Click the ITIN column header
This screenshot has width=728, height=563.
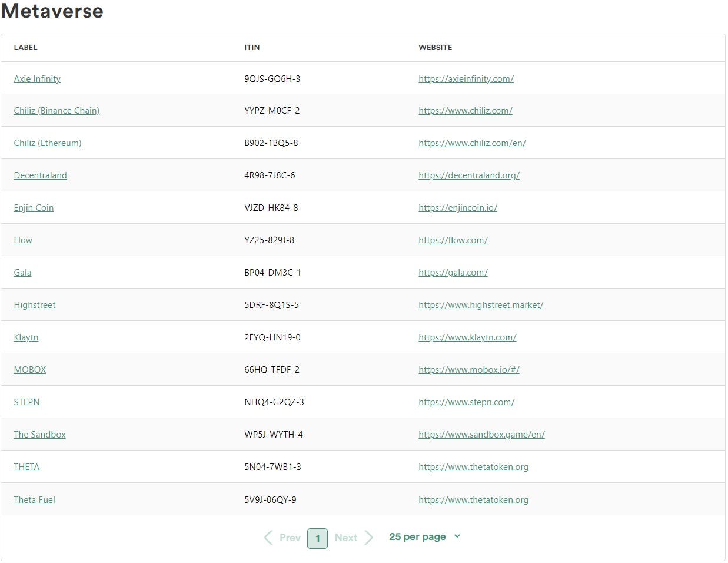tap(252, 48)
